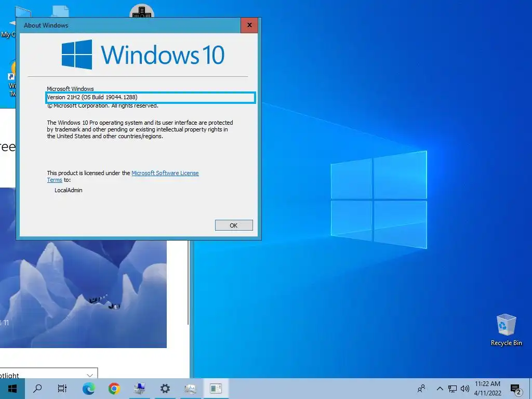Image resolution: width=532 pixels, height=399 pixels.
Task: Click the 'Version 21H2 (OS Build 19044.1288)' text
Action: click(x=92, y=97)
